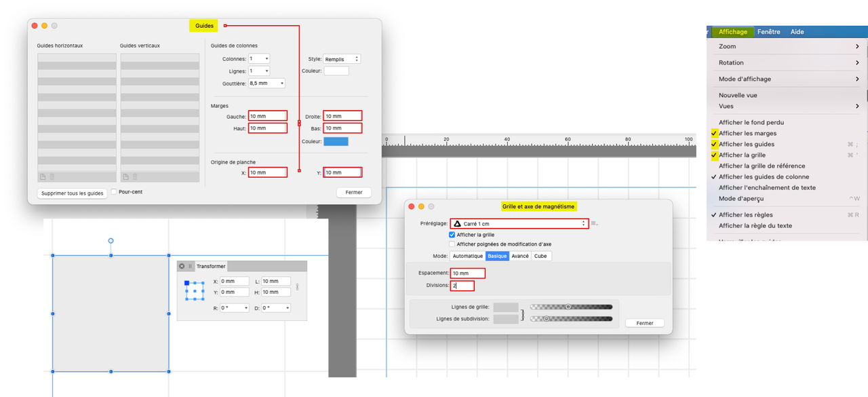This screenshot has width=868, height=397.
Task: Open the Style Remplis dropdown
Action: pyautogui.click(x=342, y=59)
